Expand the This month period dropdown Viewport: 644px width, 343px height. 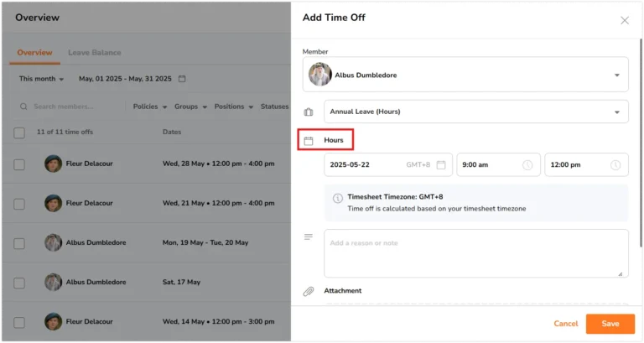[x=41, y=79]
